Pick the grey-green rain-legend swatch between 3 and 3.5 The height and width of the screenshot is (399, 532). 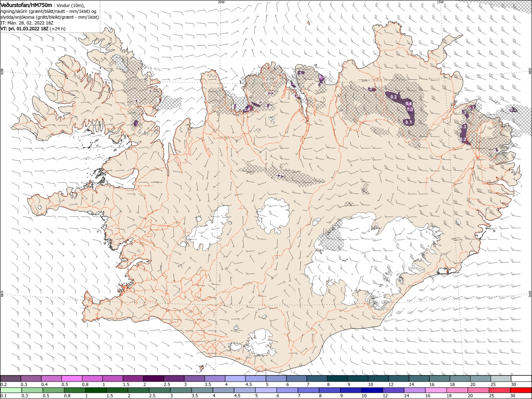tap(181, 390)
